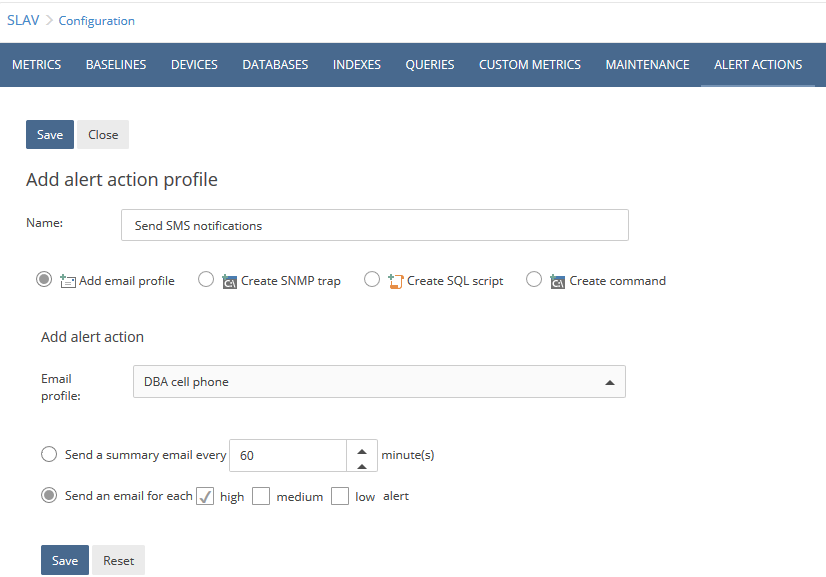Screen dimensions: 826x577
Task: Click the Create SQL script icon
Action: point(395,281)
